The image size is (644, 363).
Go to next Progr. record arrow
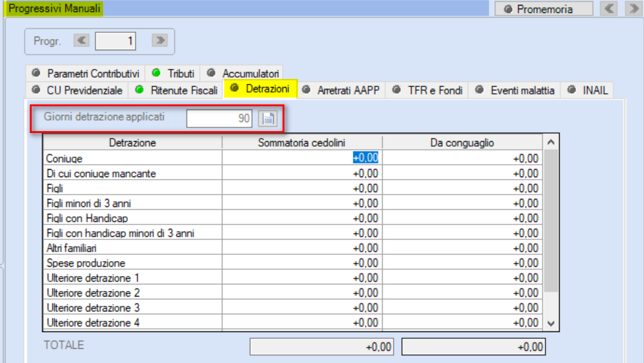[x=160, y=40]
